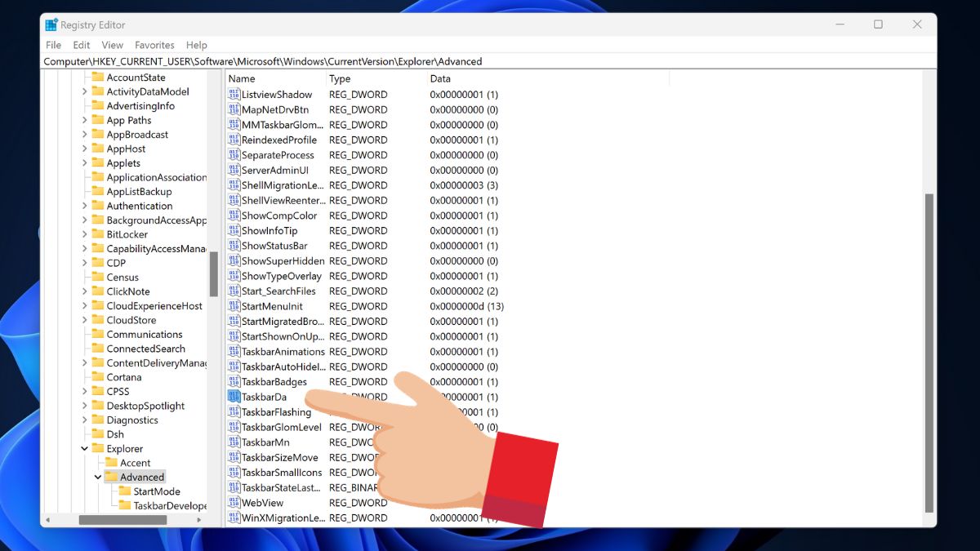Click the BitLocker folder icon
The height and width of the screenshot is (551, 980).
tap(99, 233)
